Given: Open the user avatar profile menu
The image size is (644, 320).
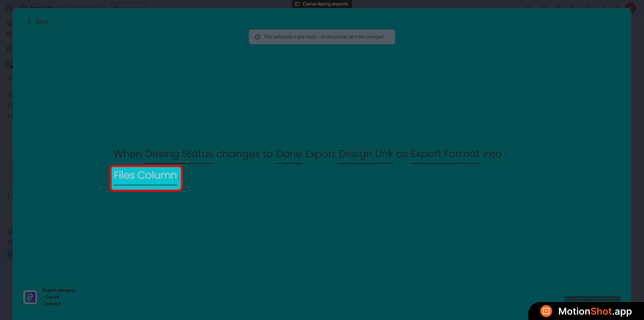Looking at the screenshot, I should 630,8.
